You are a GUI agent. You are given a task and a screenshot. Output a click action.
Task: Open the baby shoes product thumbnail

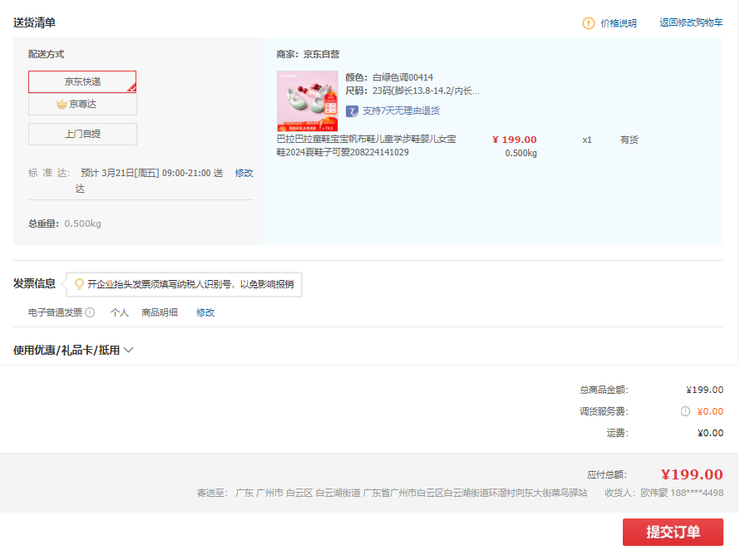click(x=307, y=101)
